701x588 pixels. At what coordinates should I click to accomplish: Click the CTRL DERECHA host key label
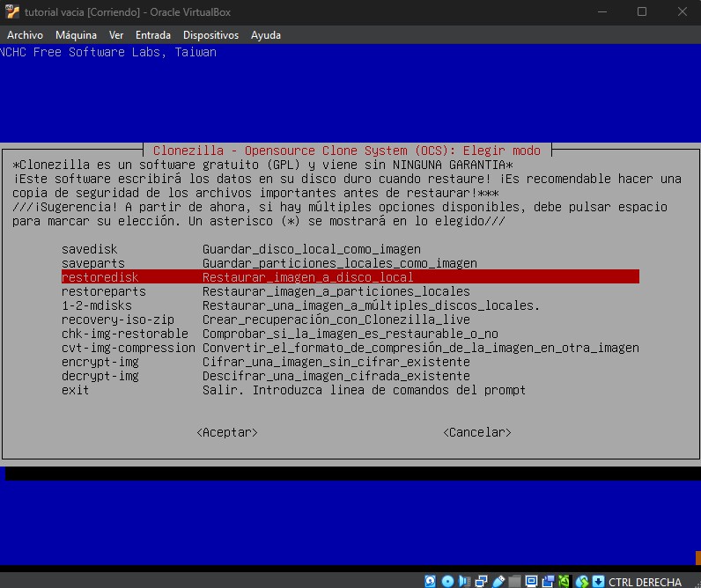click(645, 582)
